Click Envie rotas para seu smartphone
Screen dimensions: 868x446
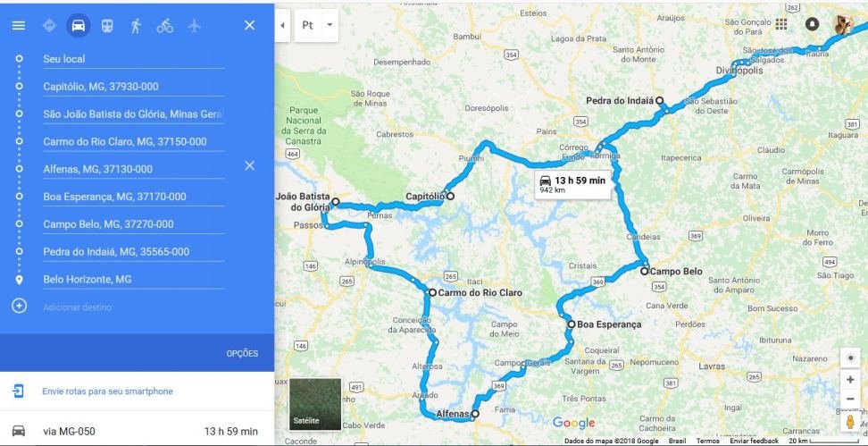point(107,391)
